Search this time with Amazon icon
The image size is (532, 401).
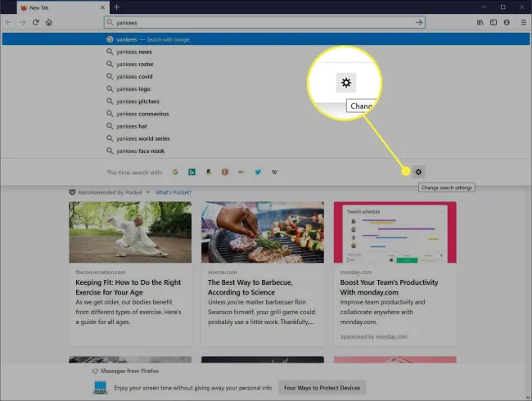[x=209, y=172]
